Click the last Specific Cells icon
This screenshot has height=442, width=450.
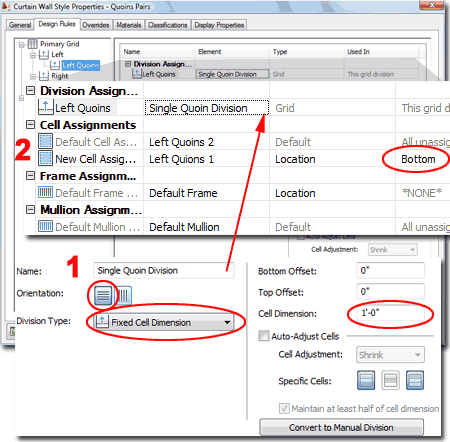point(415,380)
